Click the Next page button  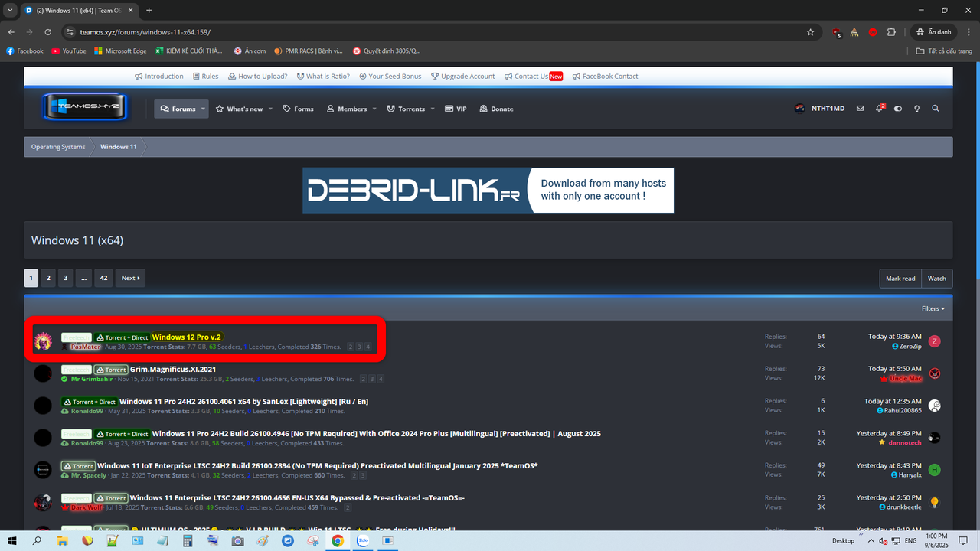coord(131,278)
